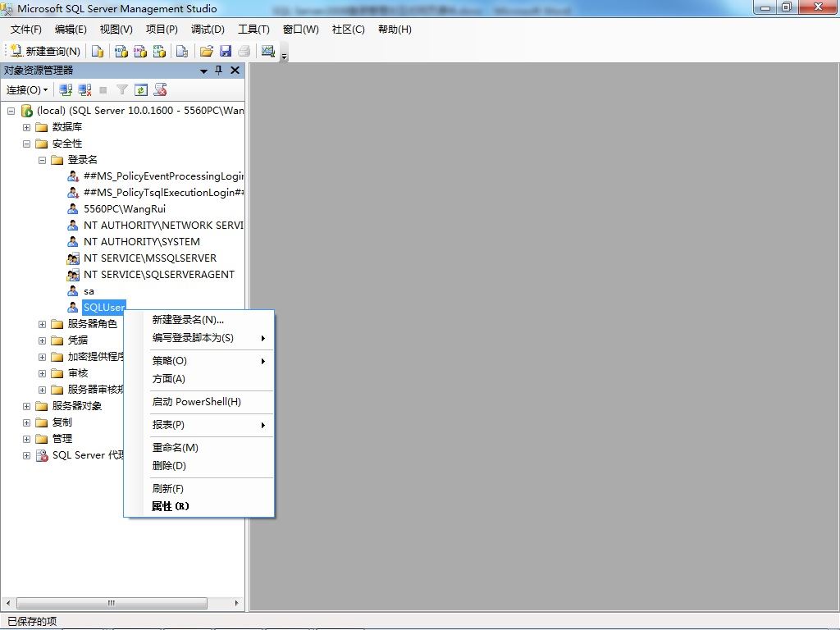Click the SQLUser login user icon
The image size is (840, 630).
[73, 308]
